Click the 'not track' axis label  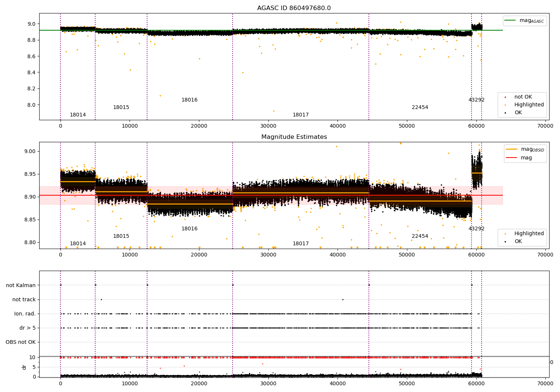[24, 300]
